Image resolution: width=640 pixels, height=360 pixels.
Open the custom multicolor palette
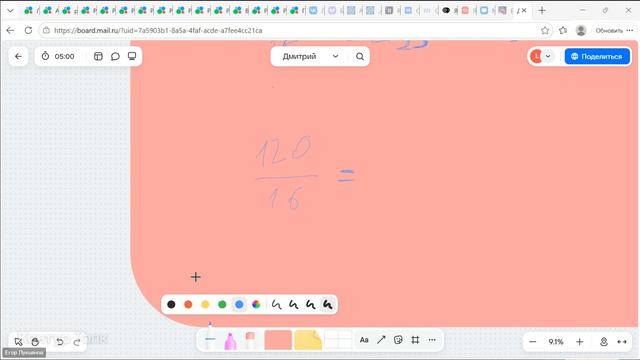(256, 304)
